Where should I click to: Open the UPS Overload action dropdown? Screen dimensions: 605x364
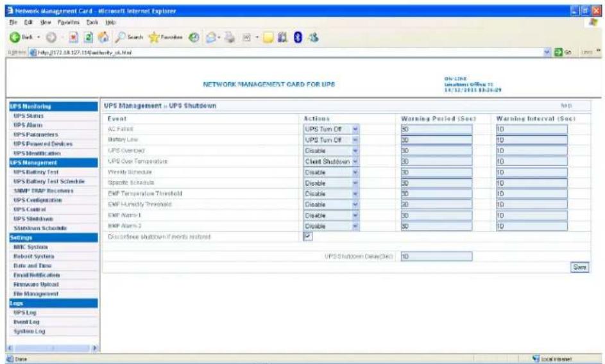click(x=332, y=151)
